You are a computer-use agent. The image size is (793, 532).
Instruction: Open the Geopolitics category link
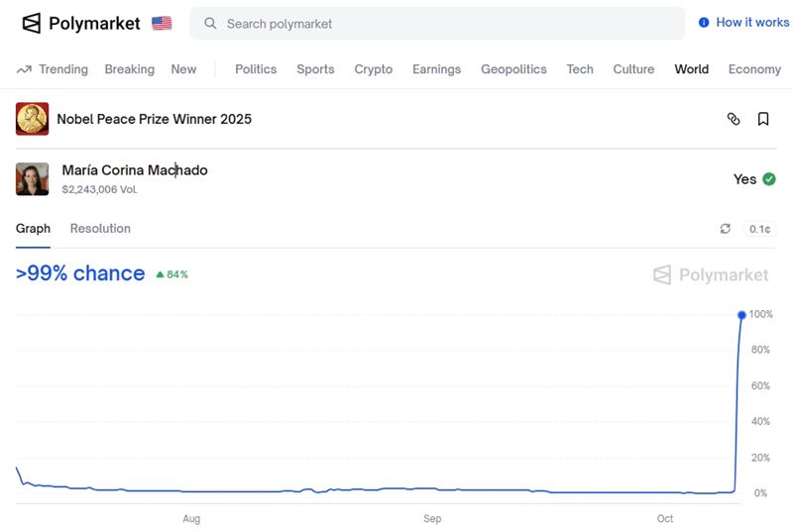(x=513, y=69)
